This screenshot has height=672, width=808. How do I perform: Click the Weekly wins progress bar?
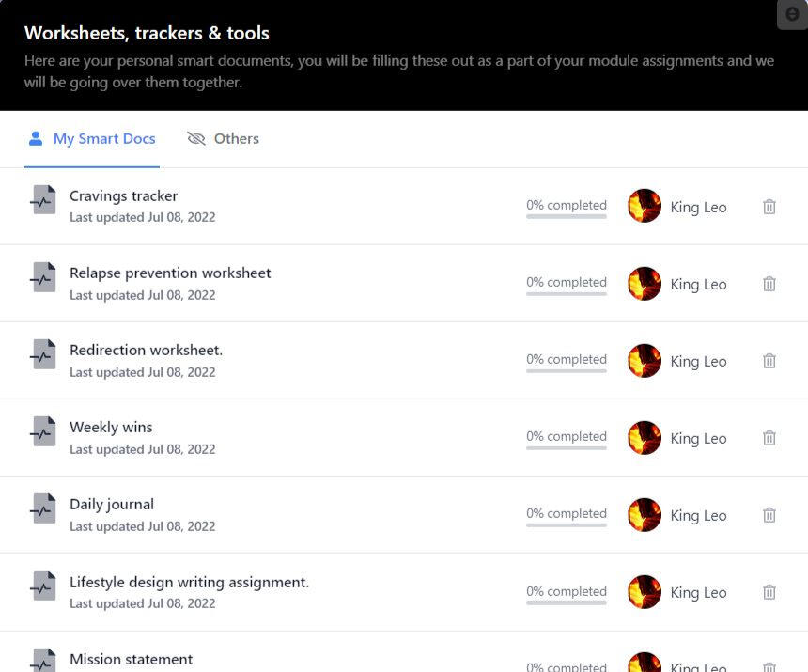(566, 448)
